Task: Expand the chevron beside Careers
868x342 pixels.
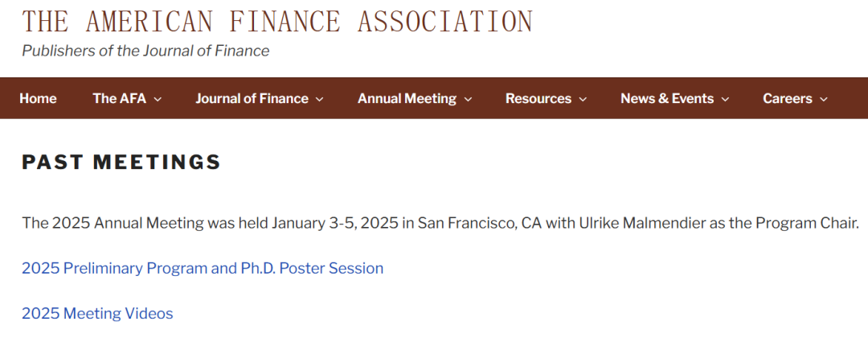Action: point(823,99)
